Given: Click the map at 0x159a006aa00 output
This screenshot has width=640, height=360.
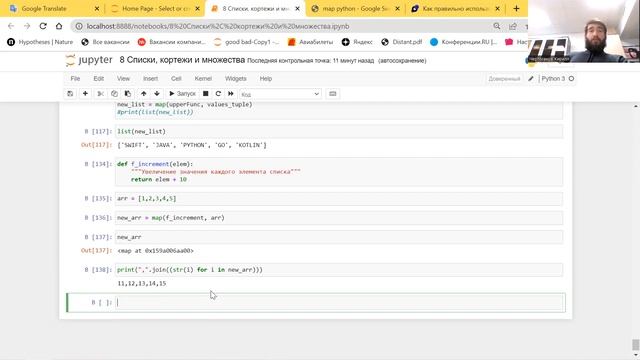Looking at the screenshot, I should (x=156, y=251).
